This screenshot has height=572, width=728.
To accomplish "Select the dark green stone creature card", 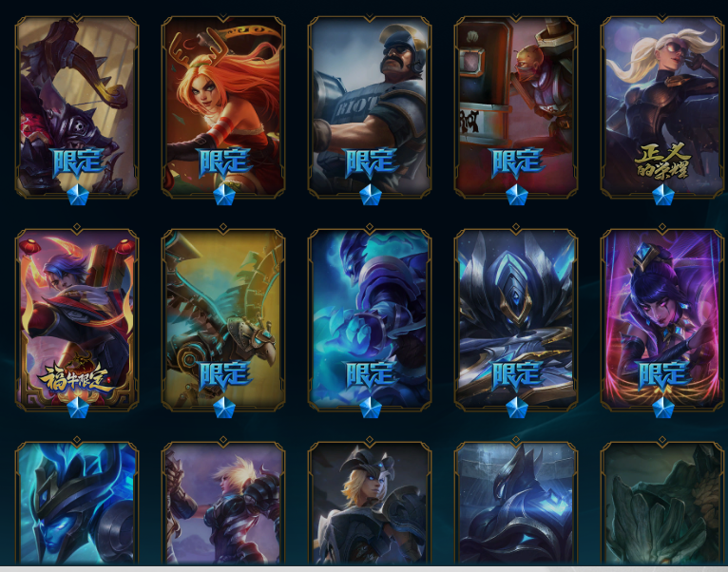I will (662, 504).
